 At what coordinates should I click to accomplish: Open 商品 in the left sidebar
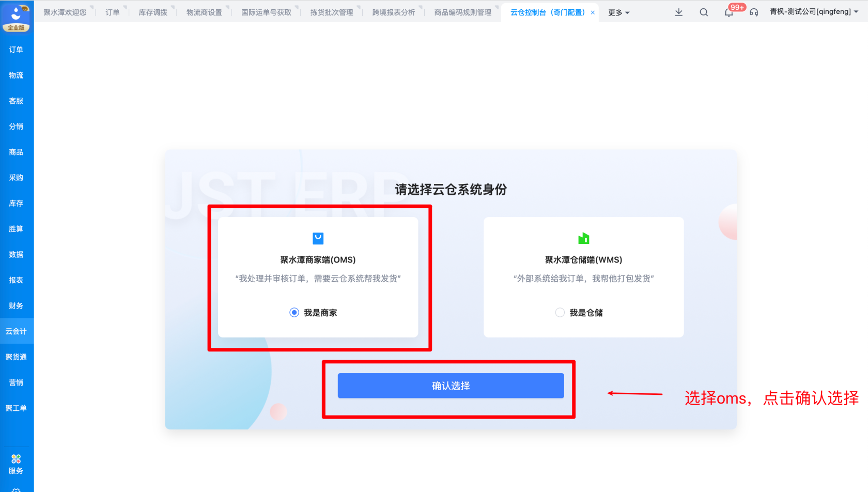tap(16, 152)
